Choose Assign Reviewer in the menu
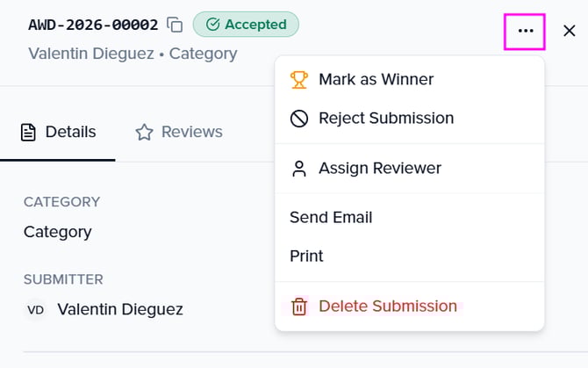This screenshot has height=368, width=588. [379, 168]
